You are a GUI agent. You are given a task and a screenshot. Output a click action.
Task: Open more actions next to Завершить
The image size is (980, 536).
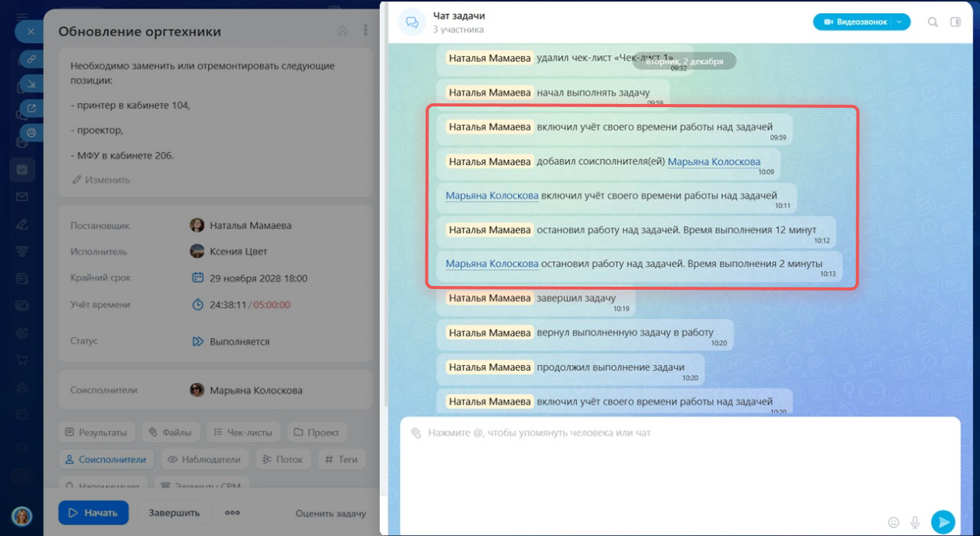pos(232,513)
